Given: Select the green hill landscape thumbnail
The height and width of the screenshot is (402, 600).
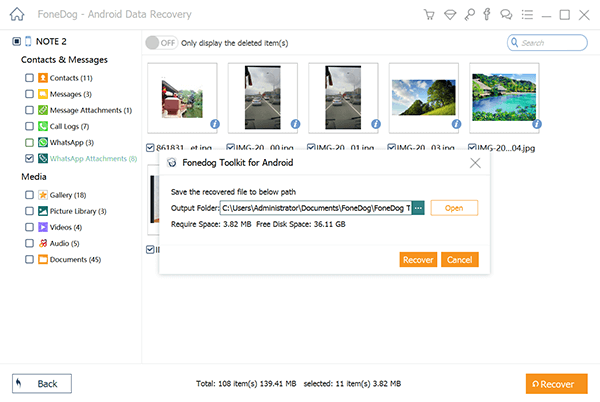Looking at the screenshot, I should click(x=424, y=97).
